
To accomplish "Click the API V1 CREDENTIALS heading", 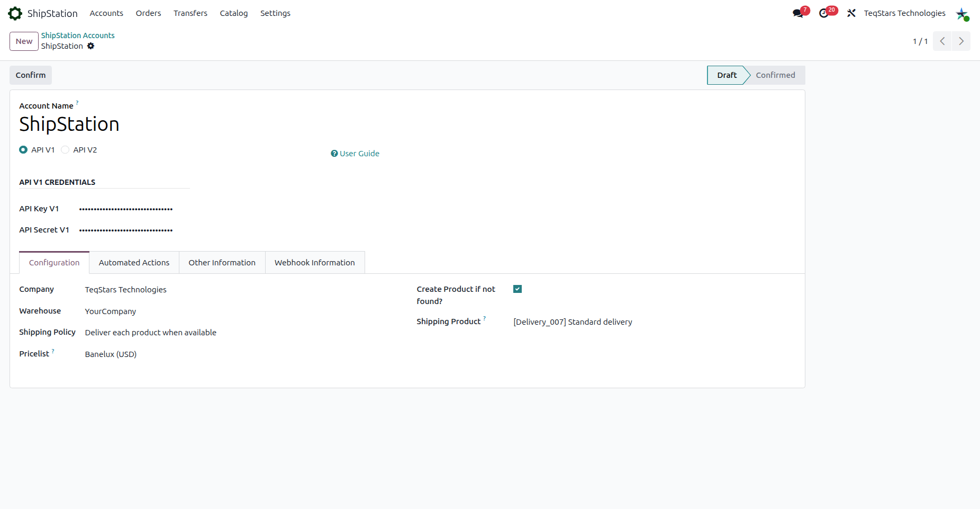I will coord(57,182).
